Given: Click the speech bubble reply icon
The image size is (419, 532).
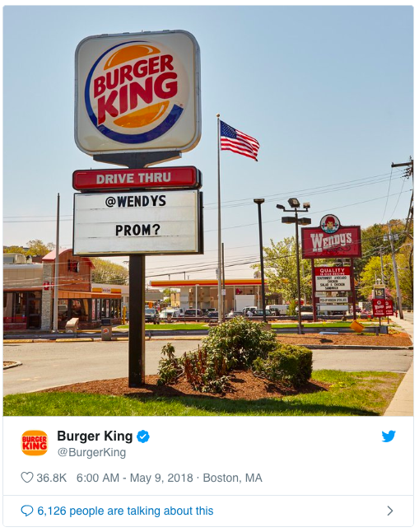Looking at the screenshot, I should pos(27,511).
